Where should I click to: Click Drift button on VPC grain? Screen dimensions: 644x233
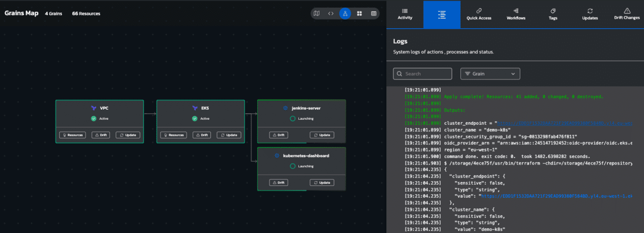[100, 135]
